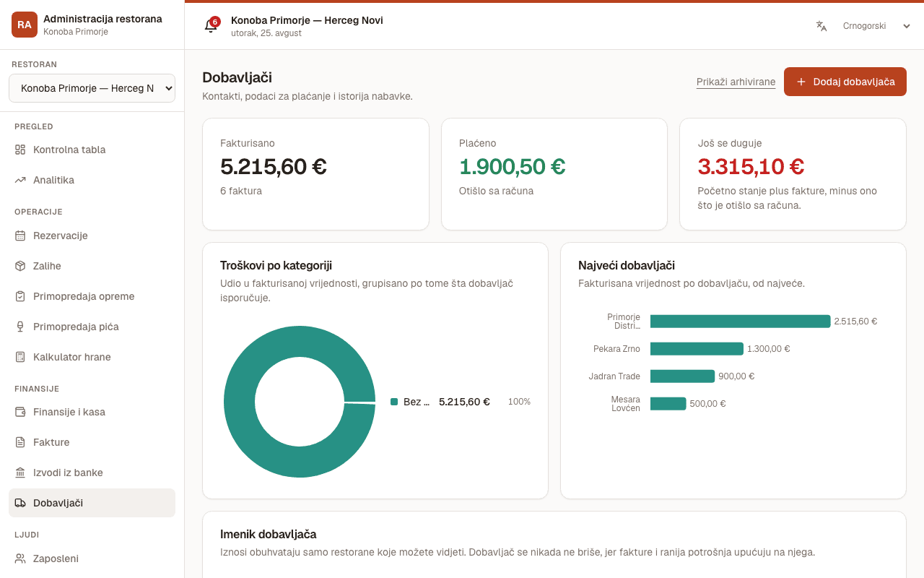Click the '6 faktura' text

pyautogui.click(x=241, y=191)
